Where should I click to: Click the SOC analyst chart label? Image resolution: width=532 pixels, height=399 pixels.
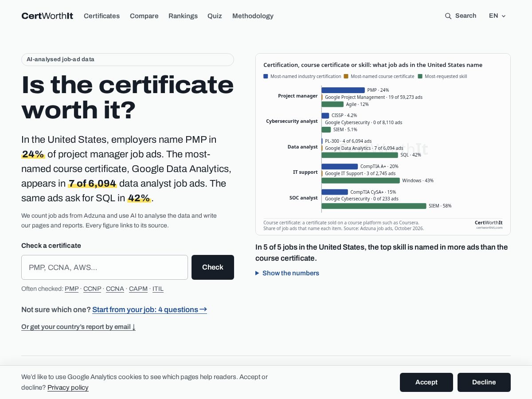pos(303,198)
